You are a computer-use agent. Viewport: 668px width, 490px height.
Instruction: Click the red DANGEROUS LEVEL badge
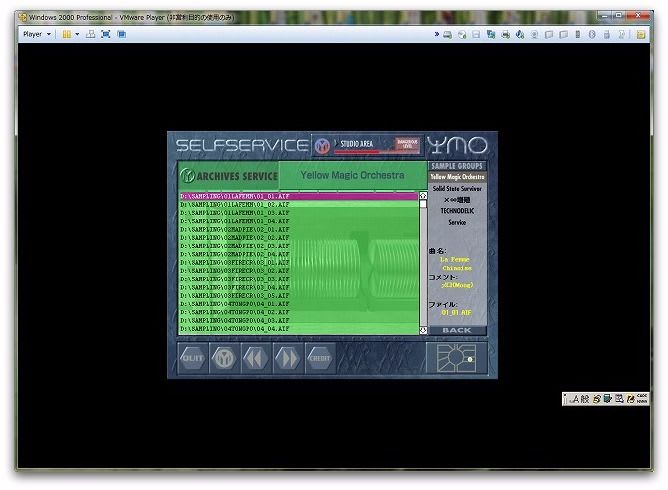click(407, 144)
